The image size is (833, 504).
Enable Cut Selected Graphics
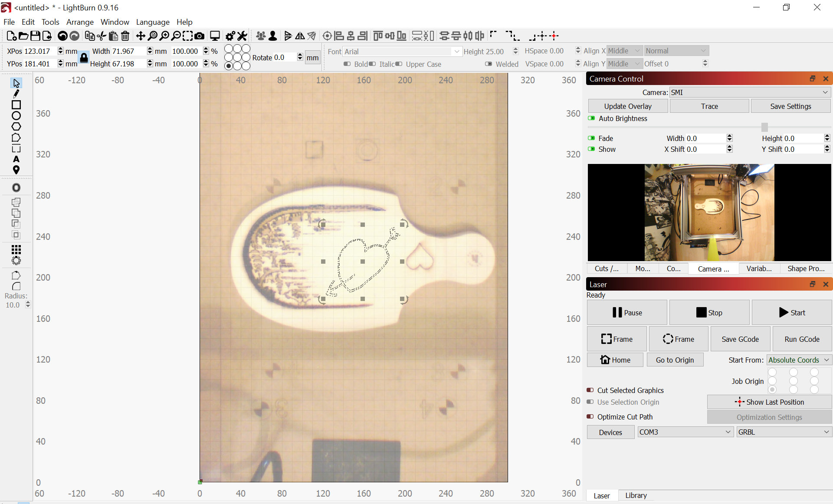(590, 390)
